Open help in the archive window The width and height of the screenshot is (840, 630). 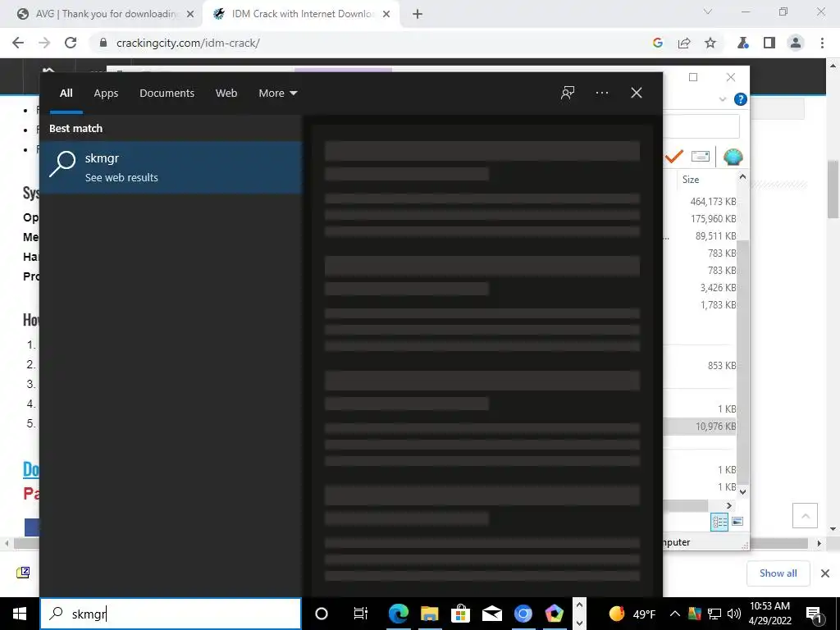tap(741, 99)
